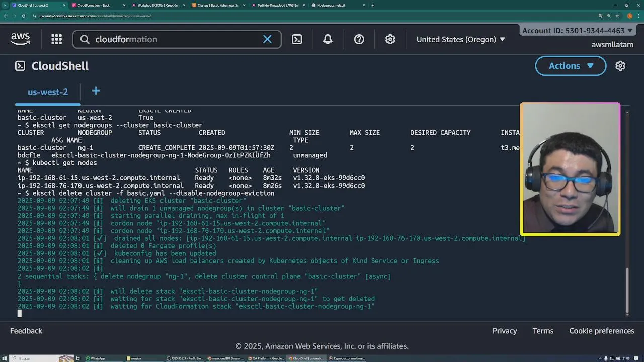
Task: Open the Terms link
Action: (x=543, y=331)
